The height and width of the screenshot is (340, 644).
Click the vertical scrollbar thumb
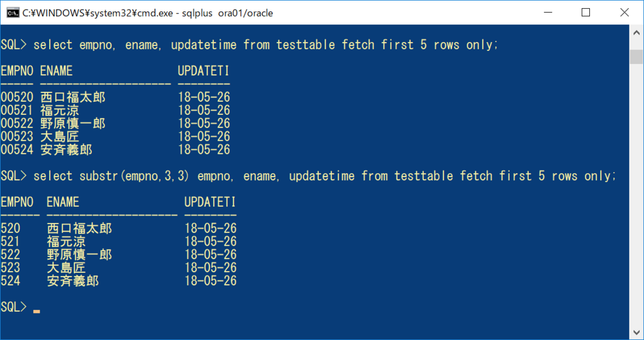(x=636, y=57)
